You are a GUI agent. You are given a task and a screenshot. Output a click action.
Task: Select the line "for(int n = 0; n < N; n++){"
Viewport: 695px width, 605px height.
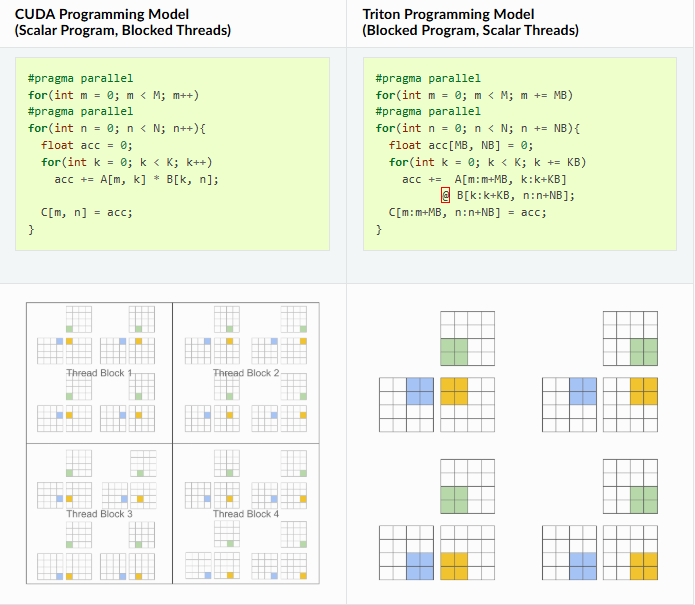click(x=117, y=129)
